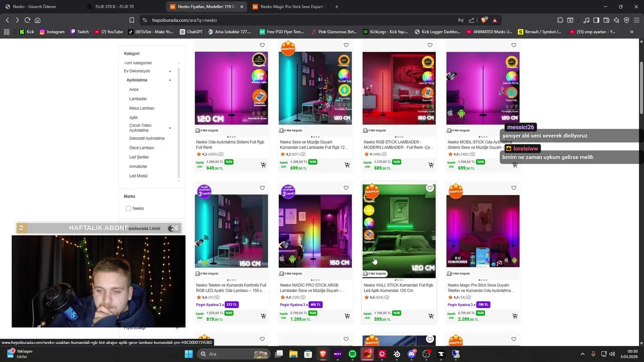Open the Kick Logger Dashboard bookmark
The width and height of the screenshot is (644, 362).
pyautogui.click(x=437, y=32)
